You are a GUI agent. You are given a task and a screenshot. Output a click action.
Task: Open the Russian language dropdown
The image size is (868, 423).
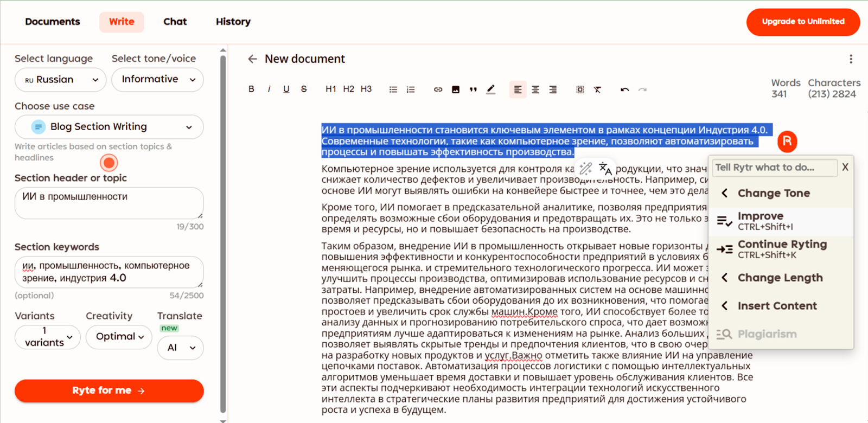[60, 80]
